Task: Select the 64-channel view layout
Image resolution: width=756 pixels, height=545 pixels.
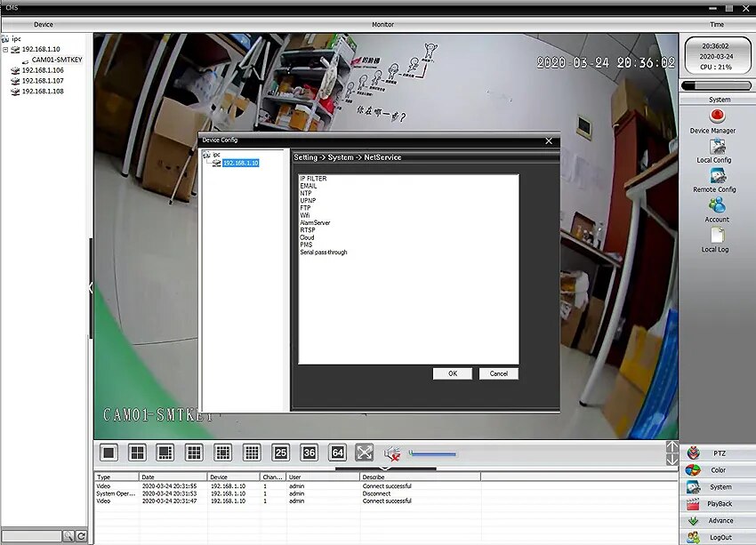Action: (x=337, y=453)
